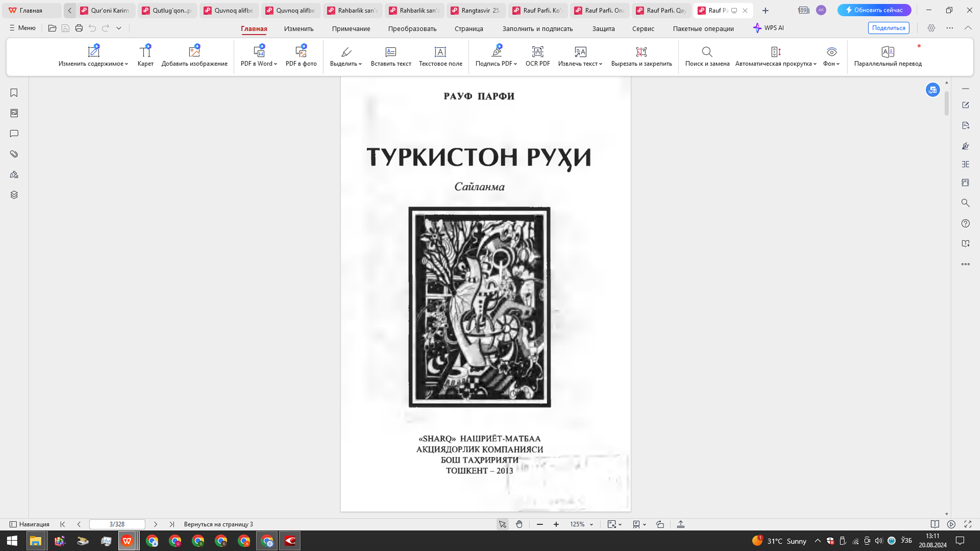Open the Защита ribbon tab
The width and height of the screenshot is (980, 551).
[x=603, y=29]
